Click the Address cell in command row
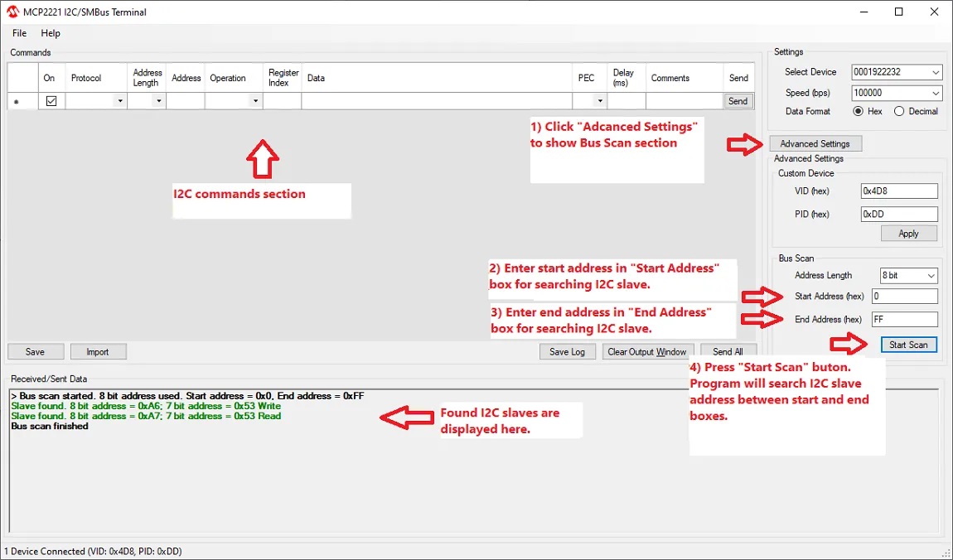Image resolution: width=953 pixels, height=560 pixels. click(x=186, y=101)
